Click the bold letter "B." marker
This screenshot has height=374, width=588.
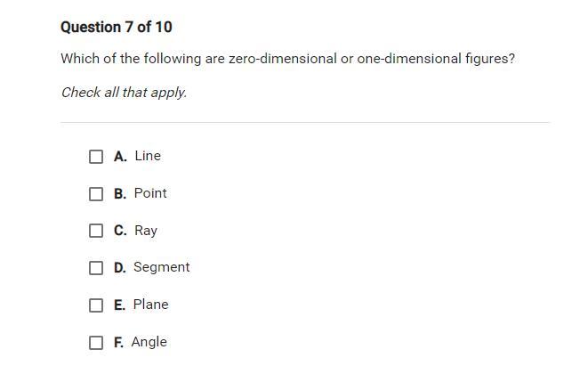[x=120, y=193]
